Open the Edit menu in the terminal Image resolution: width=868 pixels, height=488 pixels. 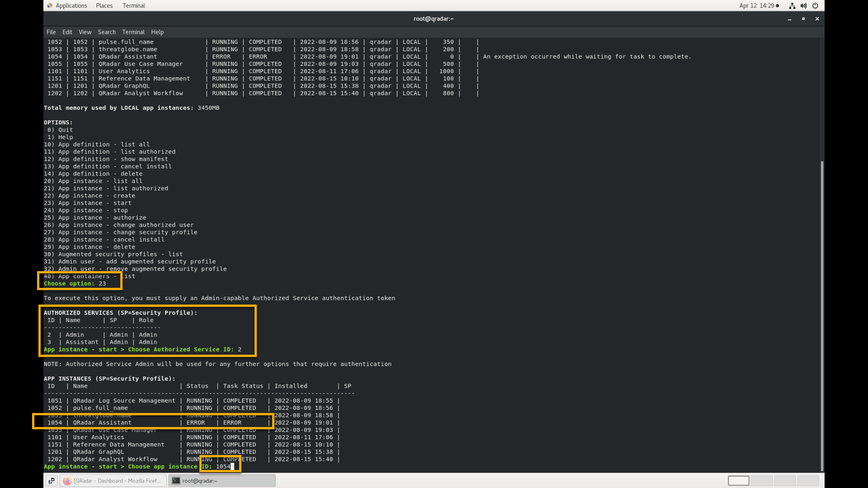(67, 32)
